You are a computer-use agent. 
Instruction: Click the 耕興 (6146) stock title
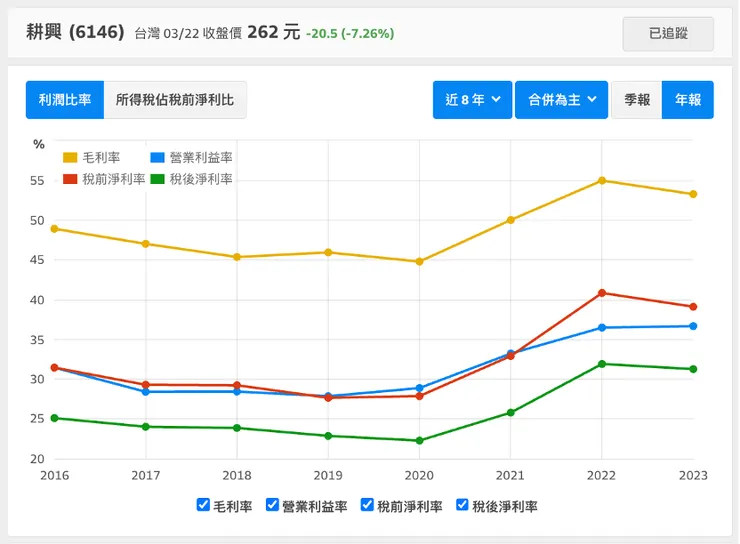(x=75, y=33)
